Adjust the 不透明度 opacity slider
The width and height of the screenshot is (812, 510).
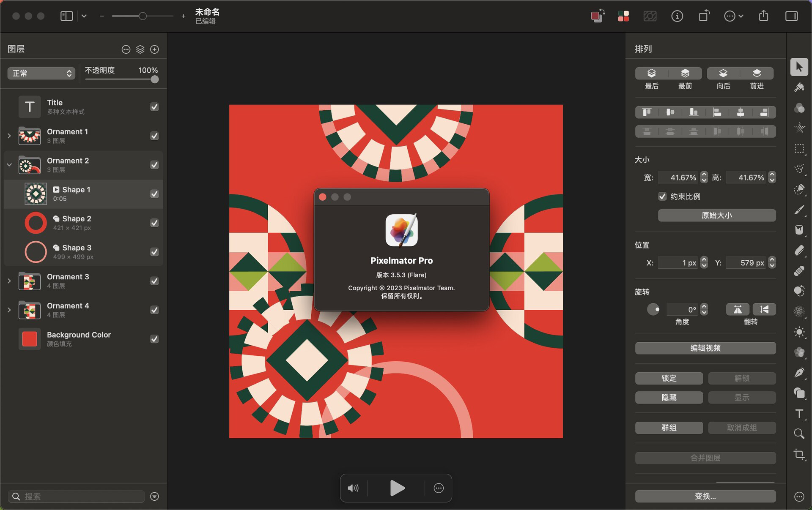pos(121,79)
